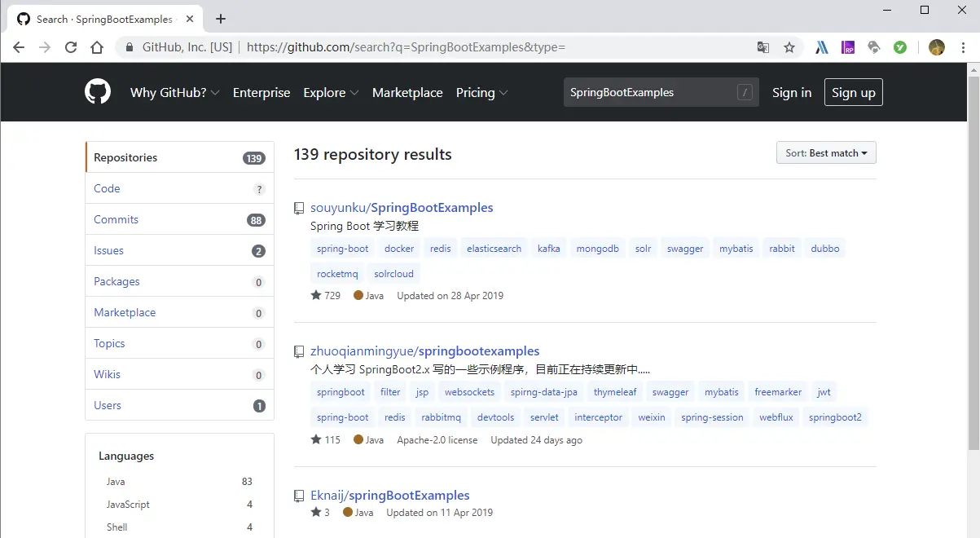
Task: Open the Enterprise nav link
Action: pyautogui.click(x=261, y=92)
